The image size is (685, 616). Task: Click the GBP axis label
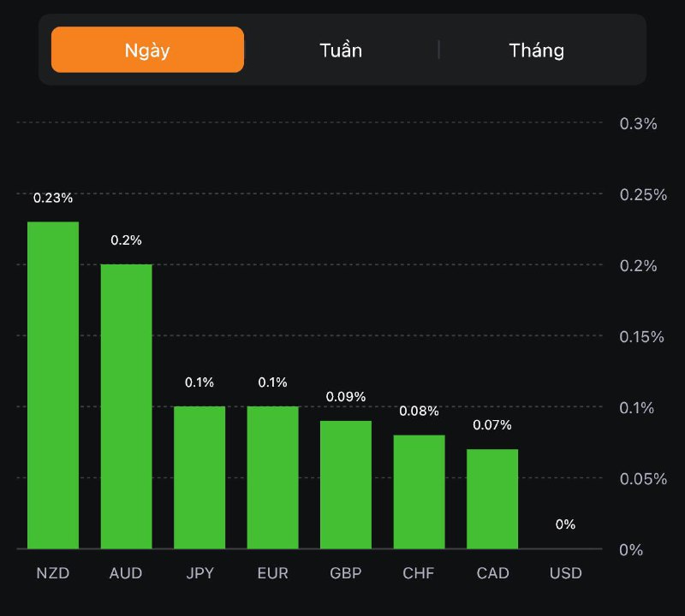[x=346, y=572]
